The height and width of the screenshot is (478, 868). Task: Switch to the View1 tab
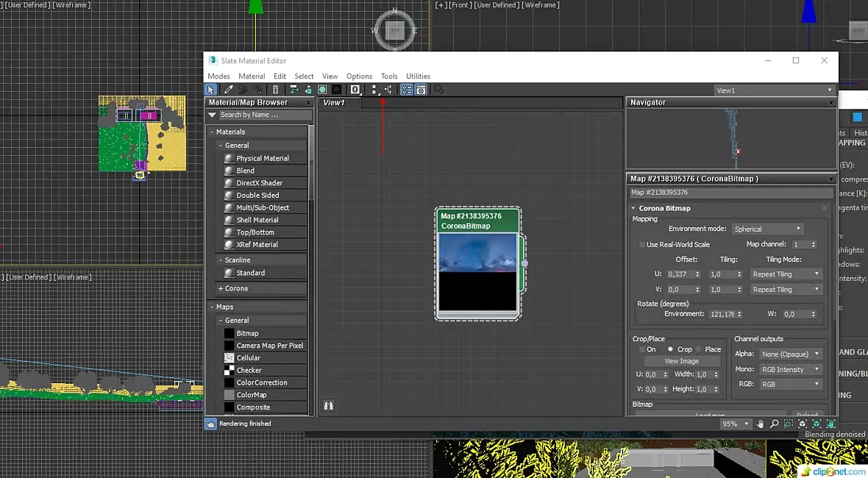(334, 103)
